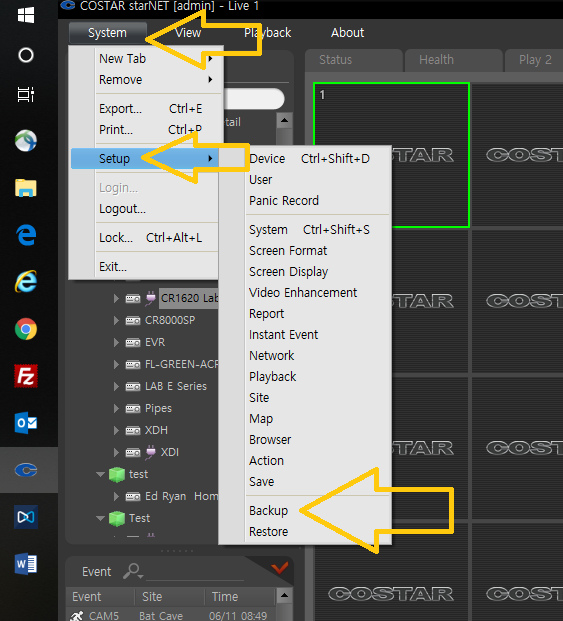Click the Event list scroll up arrow
Image resolution: width=563 pixels, height=621 pixels.
click(284, 595)
